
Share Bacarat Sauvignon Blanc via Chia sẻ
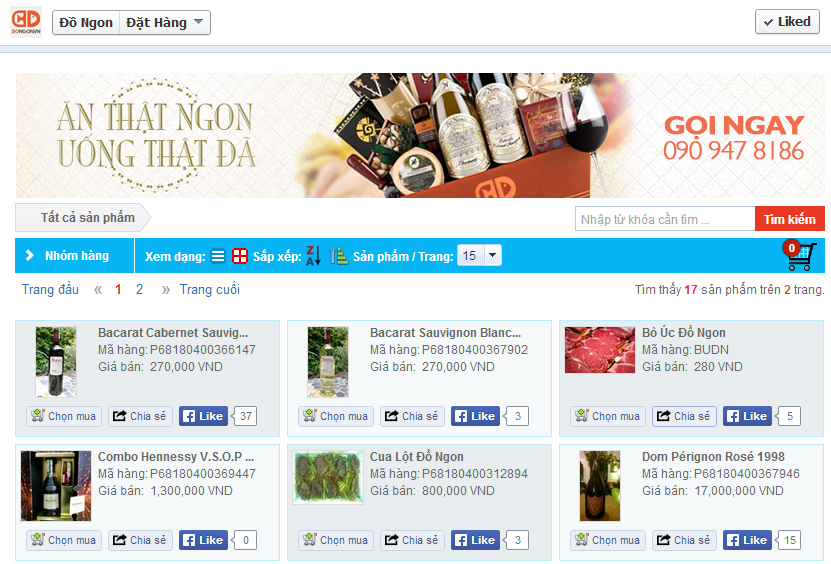click(x=412, y=416)
